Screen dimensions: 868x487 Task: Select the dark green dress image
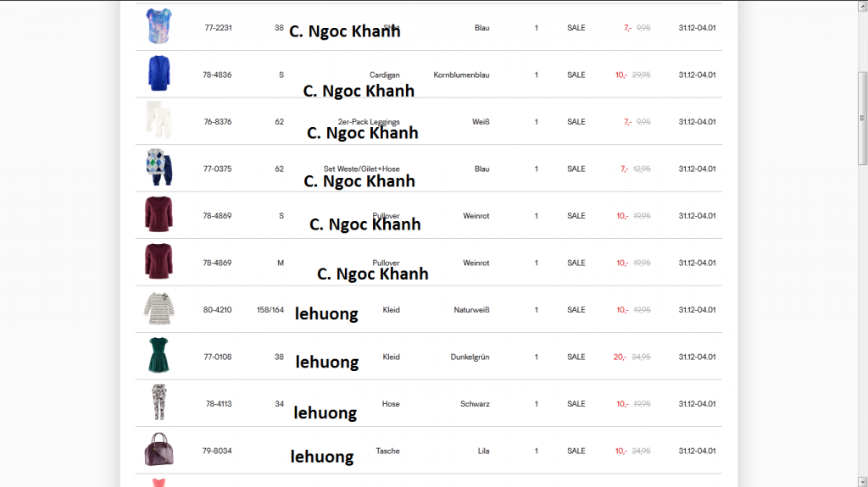coord(159,356)
